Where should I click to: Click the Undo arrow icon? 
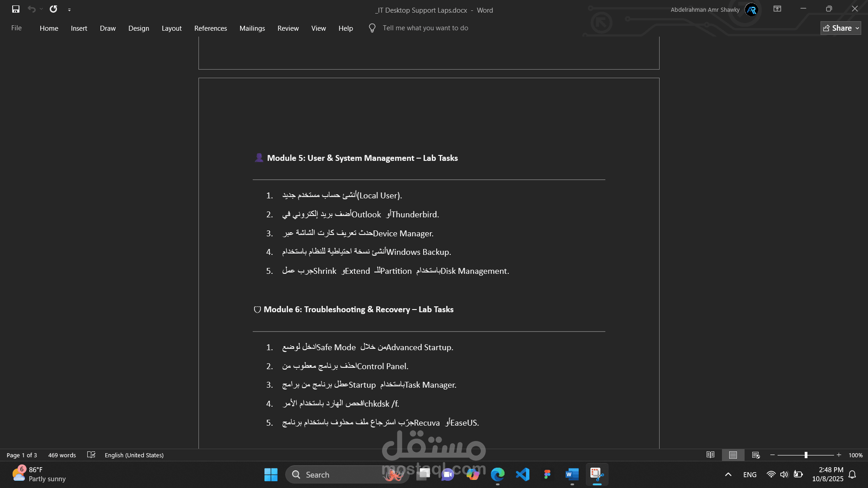(x=31, y=9)
